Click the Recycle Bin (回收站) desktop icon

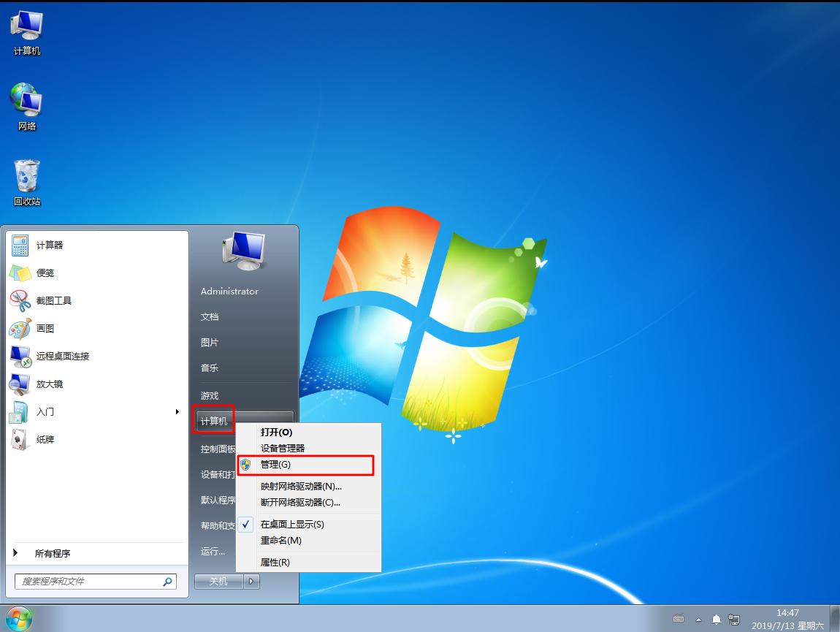pyautogui.click(x=27, y=178)
